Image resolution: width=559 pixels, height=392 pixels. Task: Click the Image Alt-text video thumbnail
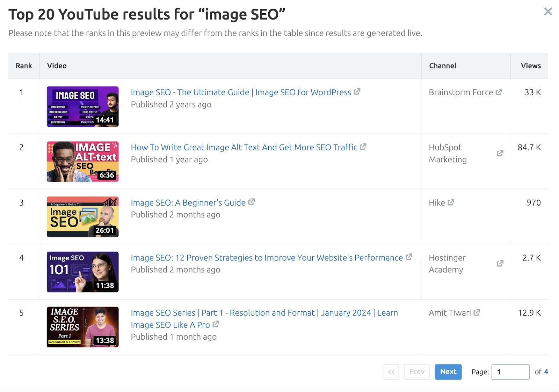pyautogui.click(x=82, y=162)
